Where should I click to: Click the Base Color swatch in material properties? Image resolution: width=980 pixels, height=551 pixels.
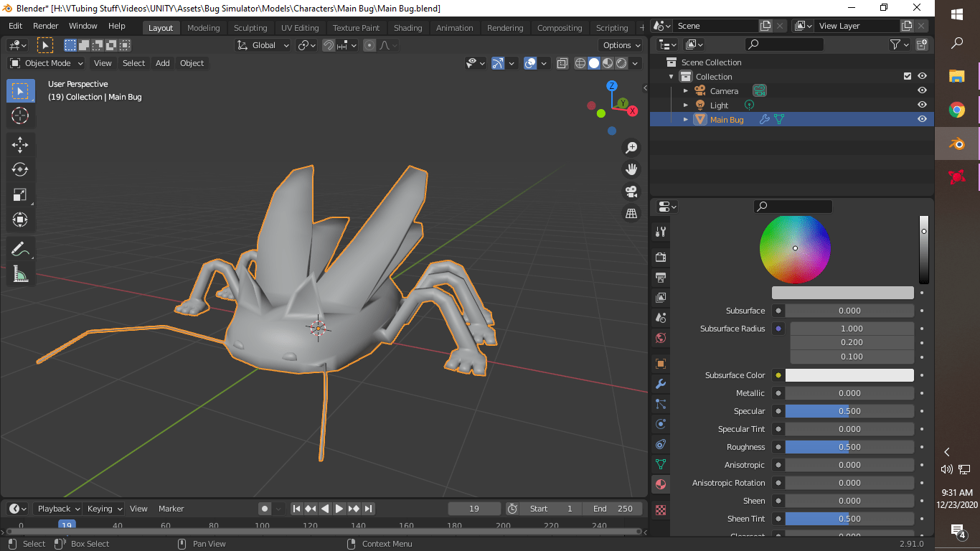click(x=842, y=292)
